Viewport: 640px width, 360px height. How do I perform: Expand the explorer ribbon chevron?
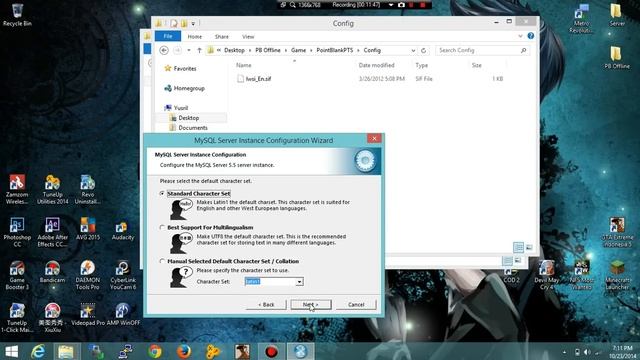(x=520, y=36)
